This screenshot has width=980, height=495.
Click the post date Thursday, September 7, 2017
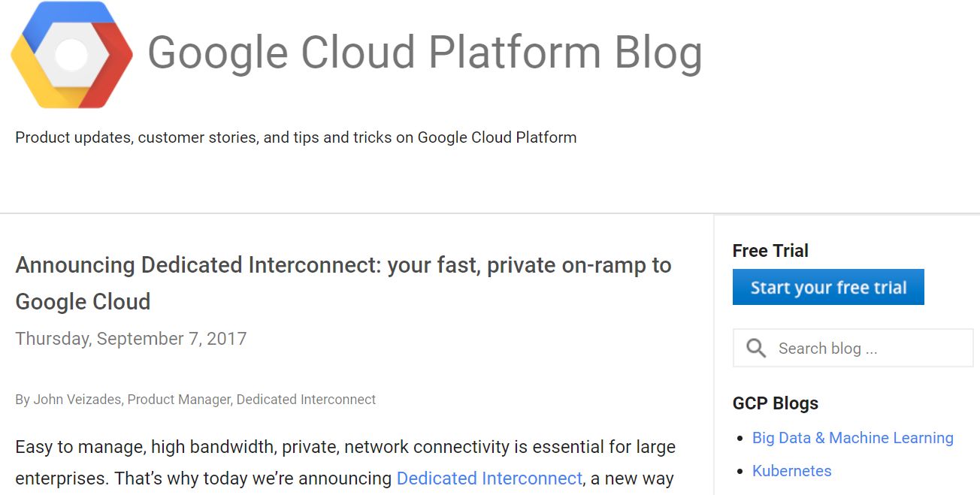(x=131, y=339)
